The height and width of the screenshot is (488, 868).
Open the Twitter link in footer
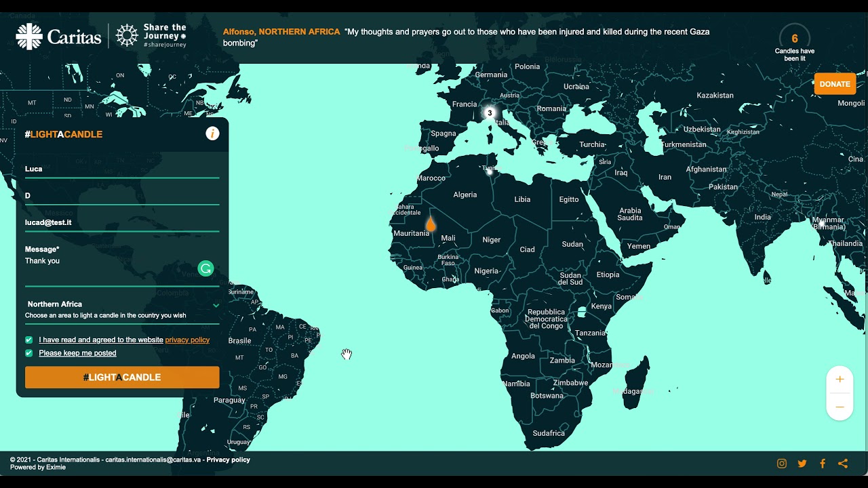802,464
